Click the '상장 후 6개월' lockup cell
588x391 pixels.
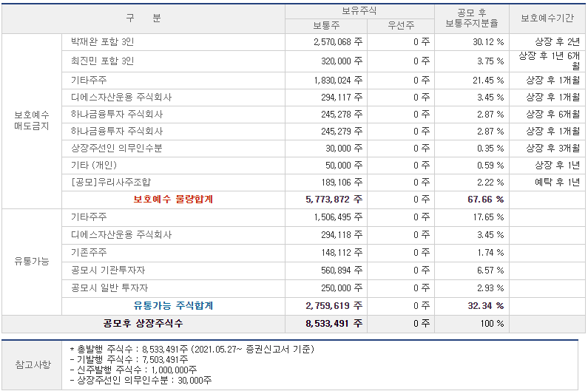[x=552, y=115]
